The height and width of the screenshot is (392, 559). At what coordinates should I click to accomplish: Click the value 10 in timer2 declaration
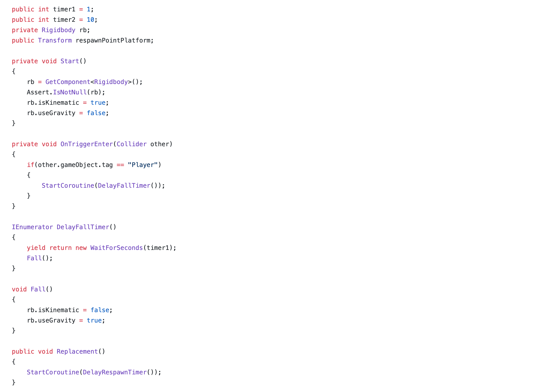pyautogui.click(x=90, y=20)
